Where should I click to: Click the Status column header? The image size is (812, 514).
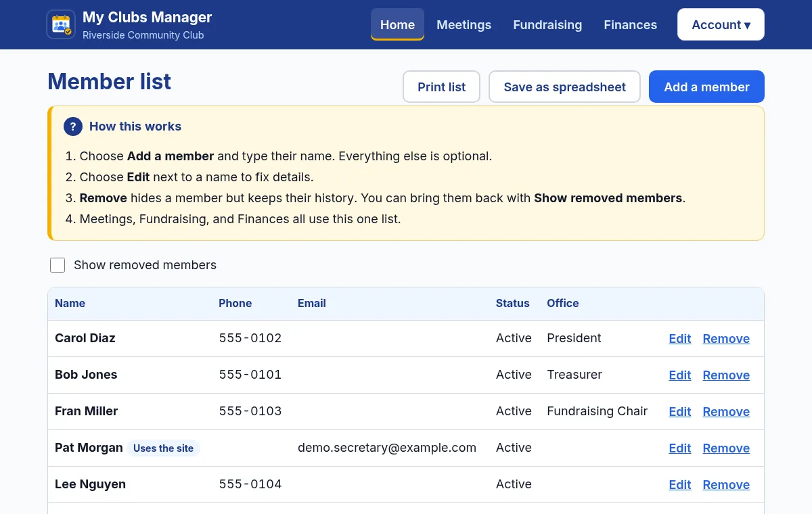click(512, 303)
